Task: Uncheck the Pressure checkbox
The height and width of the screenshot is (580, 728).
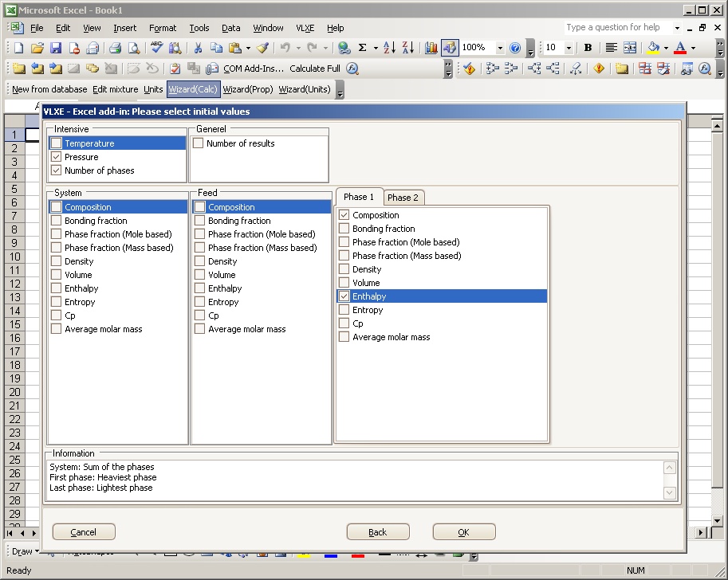Action: (56, 156)
